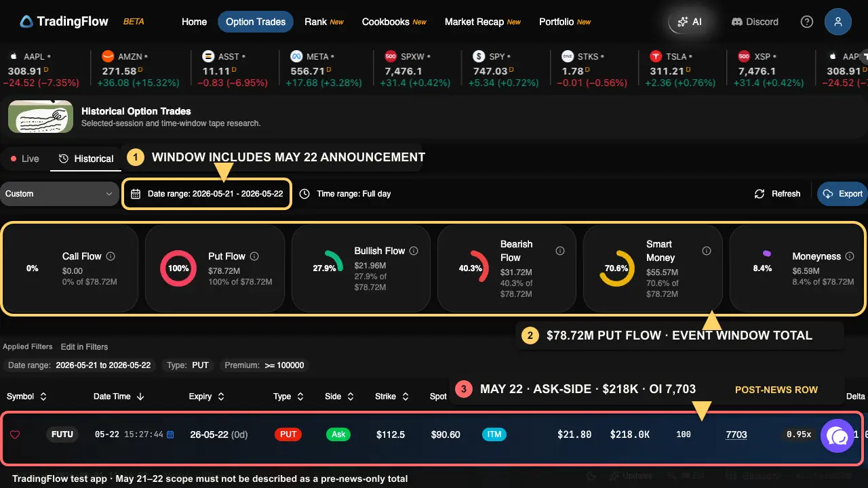Open the purple chat support bubble

point(838,436)
